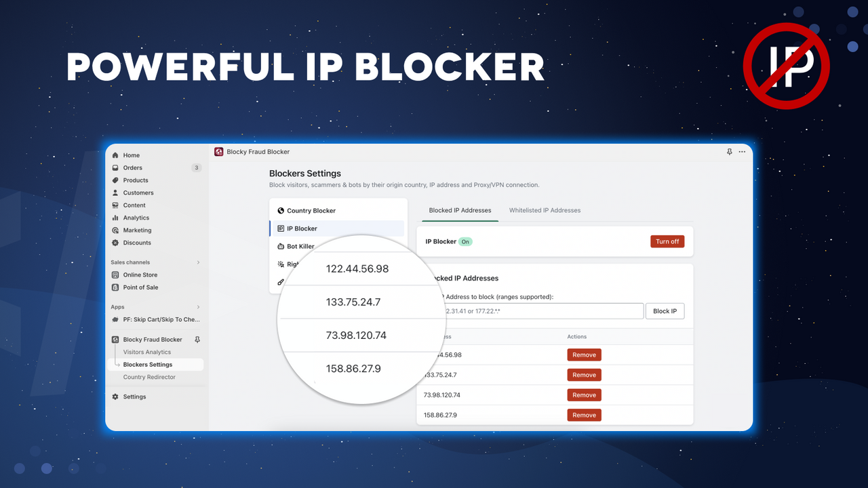This screenshot has height=488, width=868.
Task: Click the globe icon beside Country Blocker
Action: point(281,211)
